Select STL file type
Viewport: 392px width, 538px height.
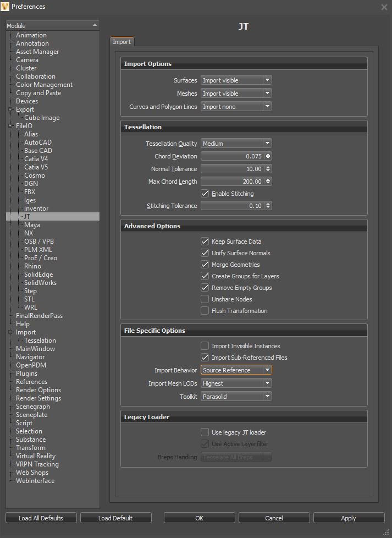29,299
